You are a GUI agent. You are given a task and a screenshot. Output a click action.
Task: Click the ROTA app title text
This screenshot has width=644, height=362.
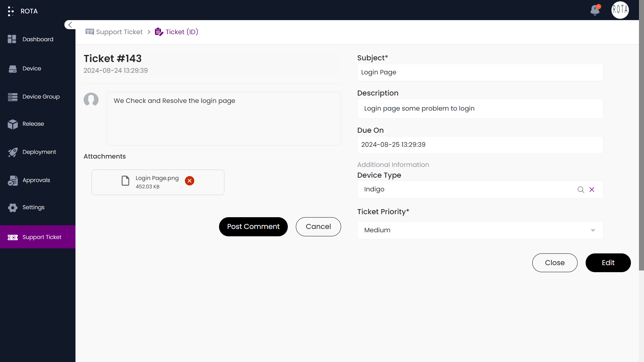pyautogui.click(x=29, y=11)
